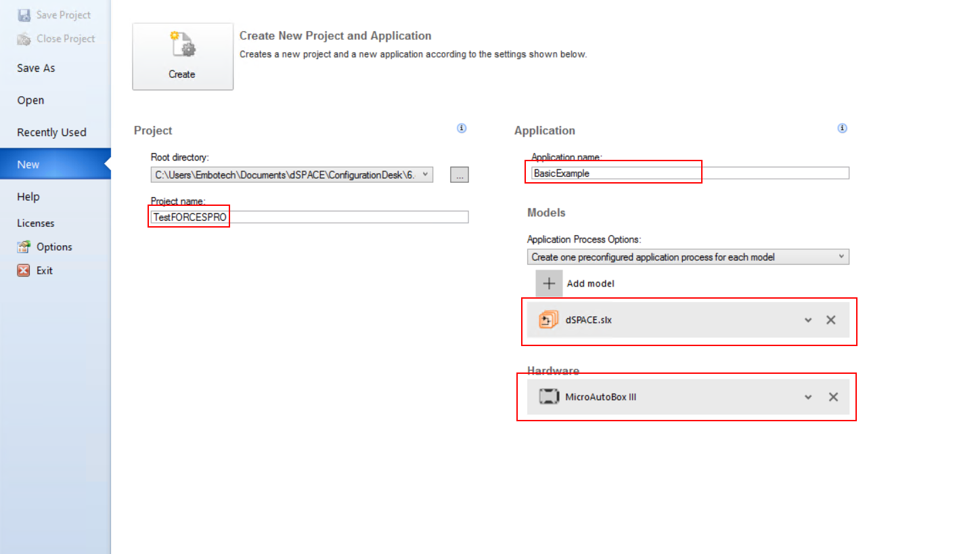Open the Licenses page
Image resolution: width=980 pixels, height=554 pixels.
[35, 223]
